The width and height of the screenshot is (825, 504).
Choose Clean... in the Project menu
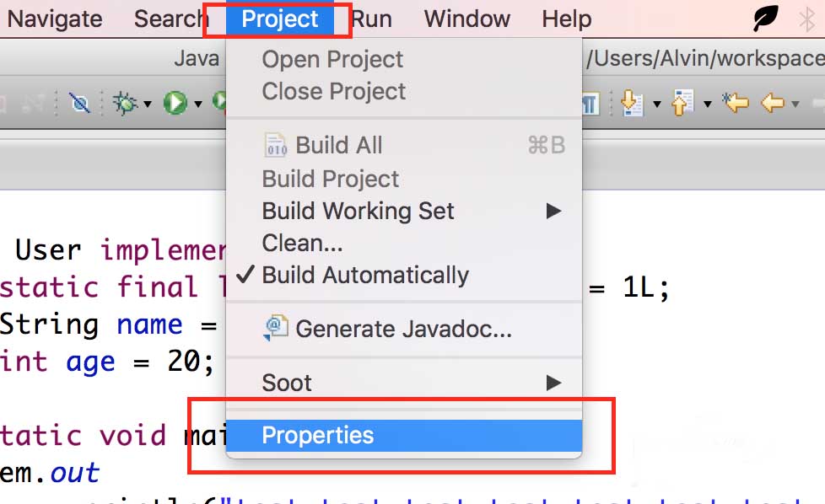(302, 244)
